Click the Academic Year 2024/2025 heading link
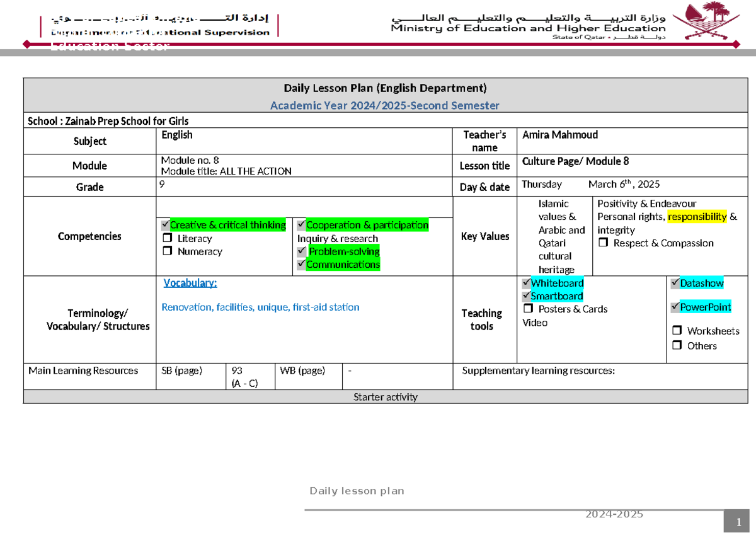The image size is (756, 535). click(386, 105)
